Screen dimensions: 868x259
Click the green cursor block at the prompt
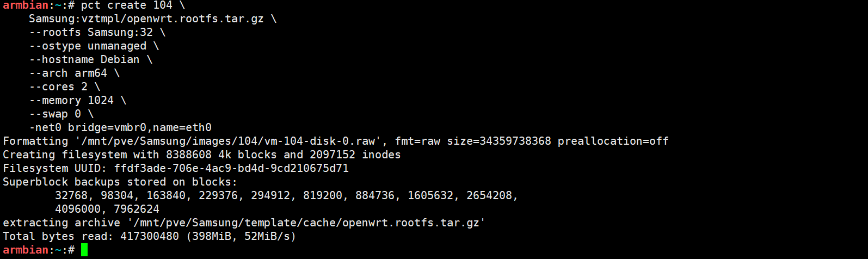click(84, 250)
